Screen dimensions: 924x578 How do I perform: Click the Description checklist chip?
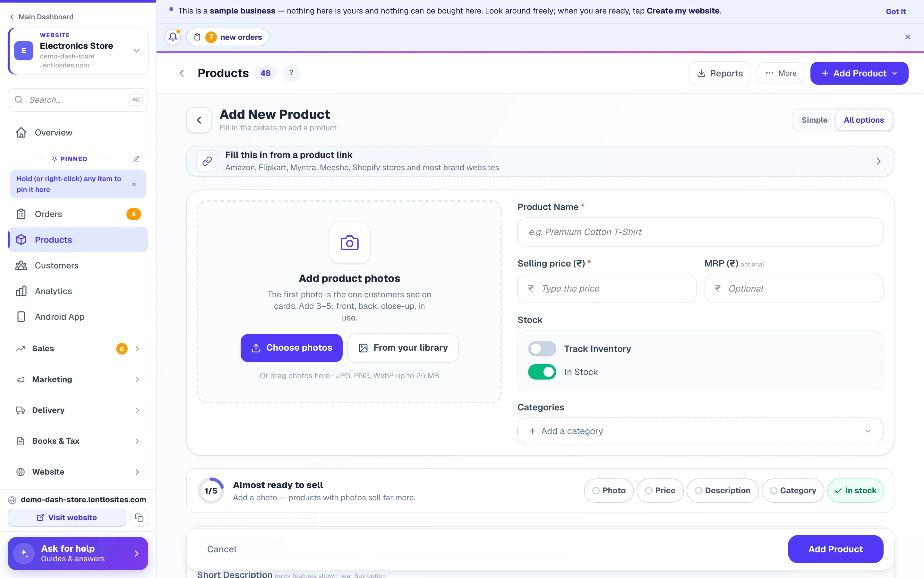pos(723,490)
